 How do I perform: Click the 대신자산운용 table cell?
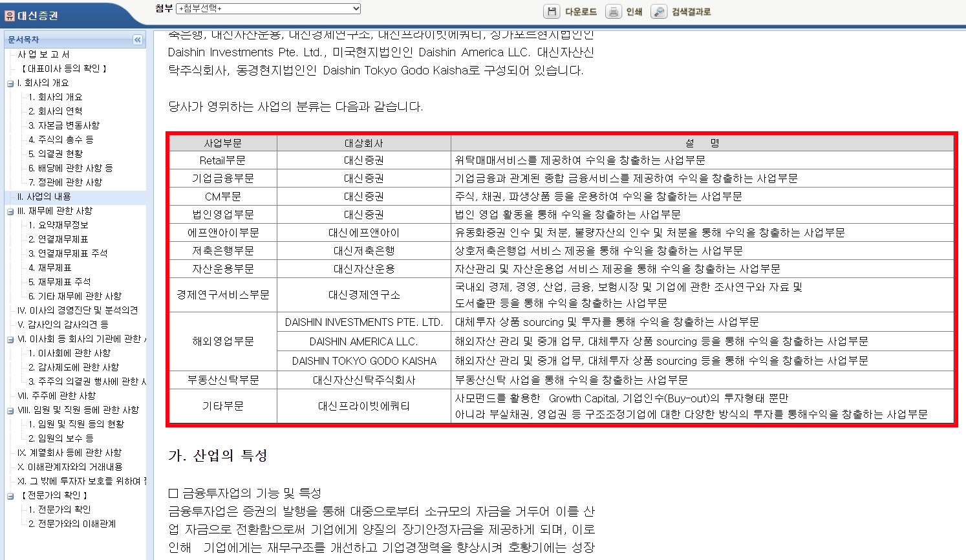click(364, 269)
